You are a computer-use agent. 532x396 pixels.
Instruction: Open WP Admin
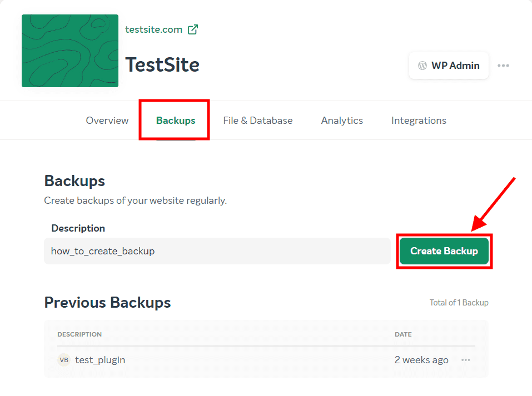coord(448,65)
